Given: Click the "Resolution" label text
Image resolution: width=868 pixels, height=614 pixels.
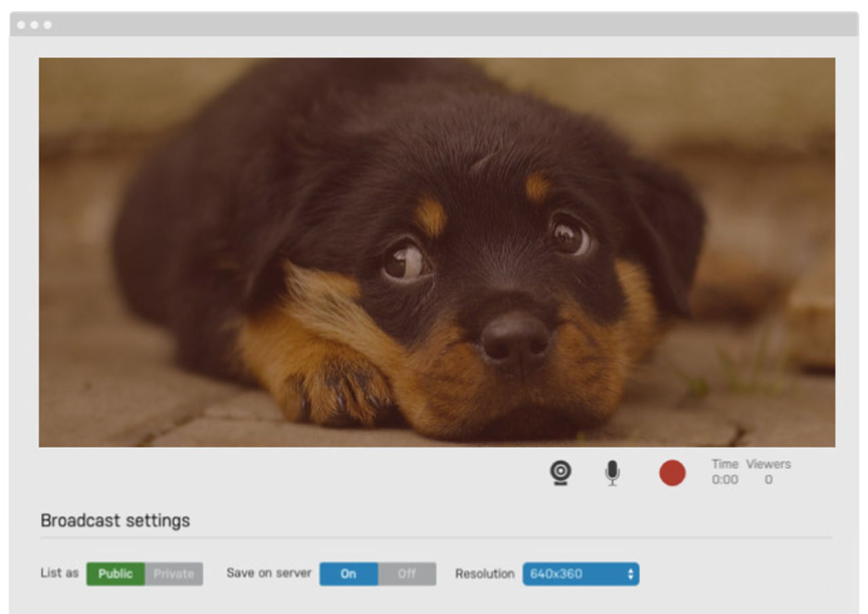Looking at the screenshot, I should 484,574.
